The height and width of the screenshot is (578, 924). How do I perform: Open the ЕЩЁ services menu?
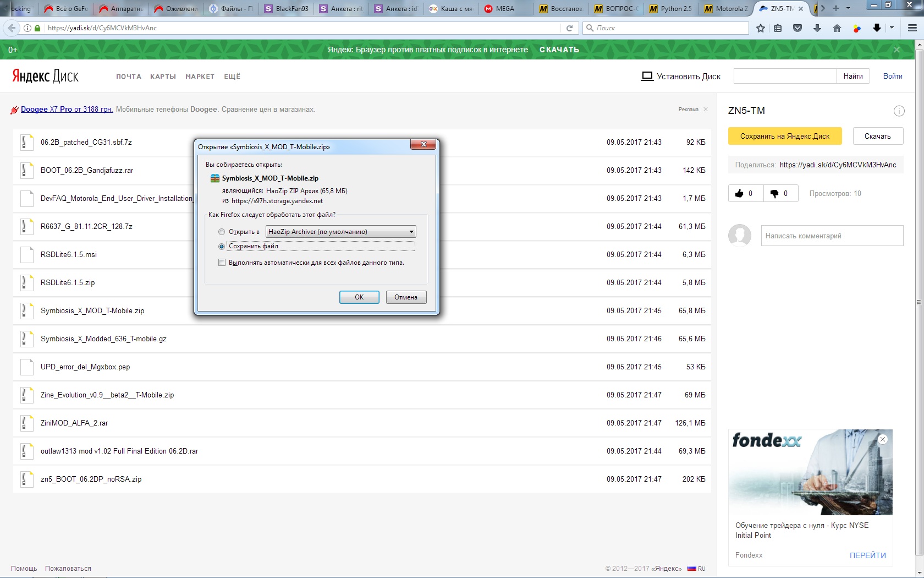232,77
